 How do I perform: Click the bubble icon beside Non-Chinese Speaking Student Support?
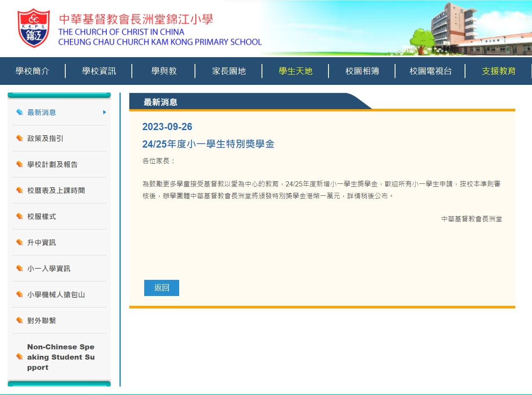point(20,357)
